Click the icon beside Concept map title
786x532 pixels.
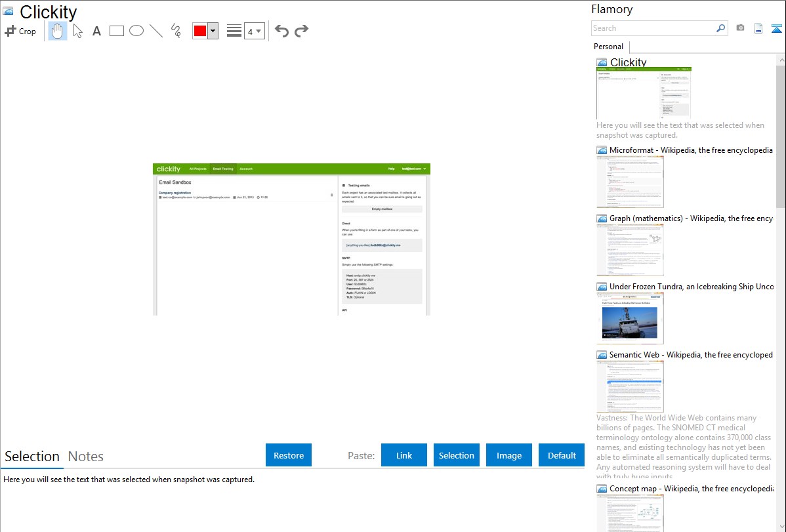[602, 489]
